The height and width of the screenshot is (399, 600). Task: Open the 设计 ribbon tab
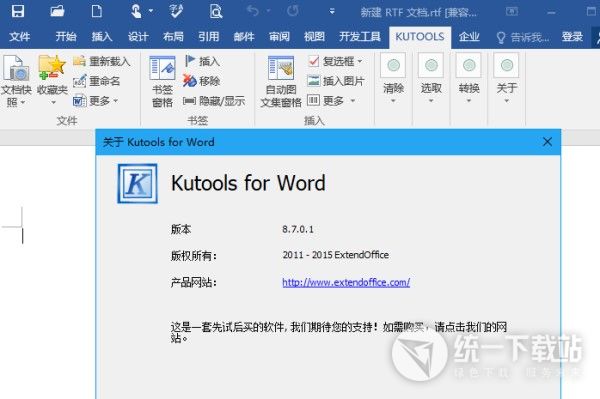[138, 37]
